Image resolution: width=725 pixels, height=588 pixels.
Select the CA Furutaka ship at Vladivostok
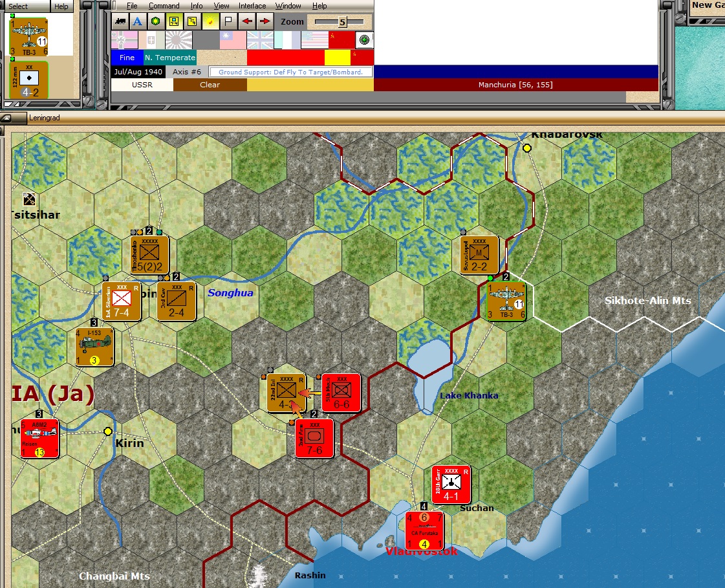pyautogui.click(x=424, y=530)
